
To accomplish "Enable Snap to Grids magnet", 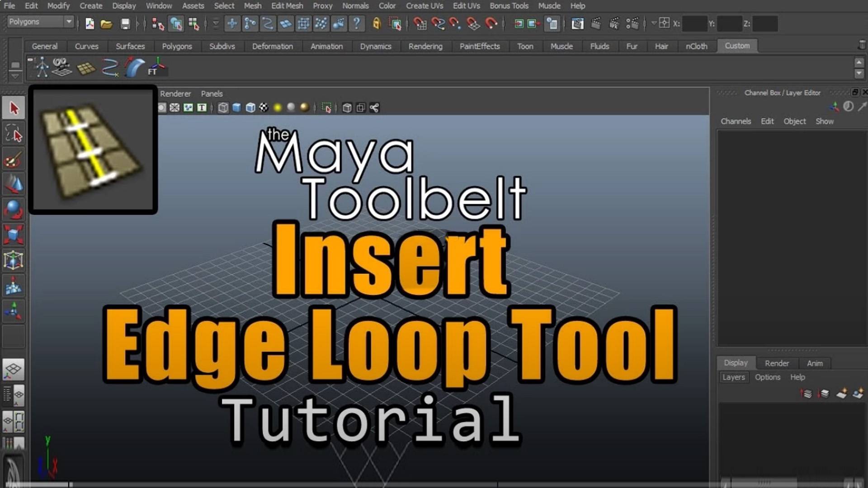I will tap(420, 23).
